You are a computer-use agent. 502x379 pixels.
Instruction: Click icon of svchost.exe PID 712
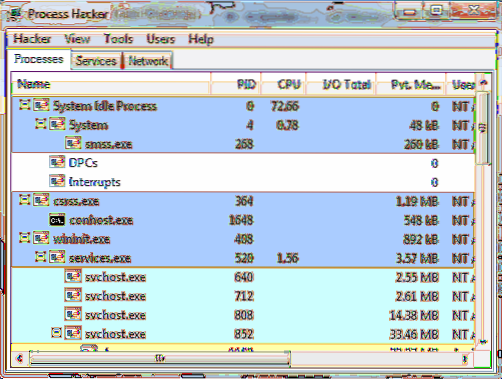73,296
